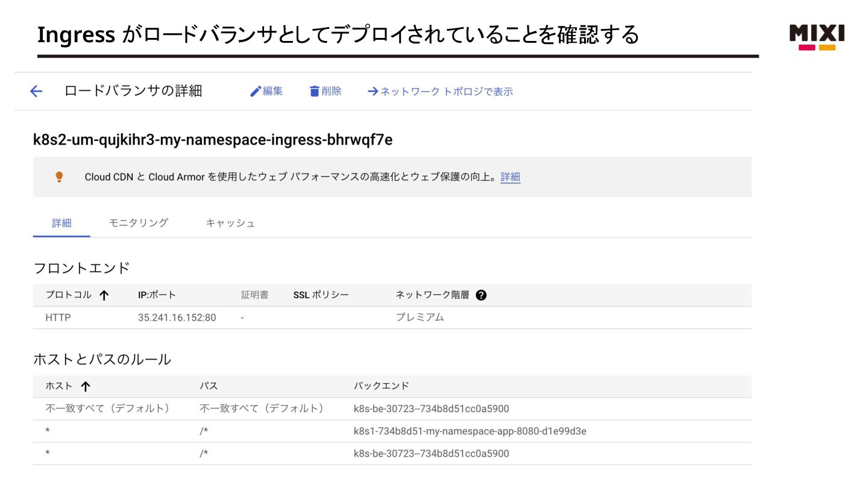Click the 証明書 column header
The image size is (868, 488).
pos(254,295)
